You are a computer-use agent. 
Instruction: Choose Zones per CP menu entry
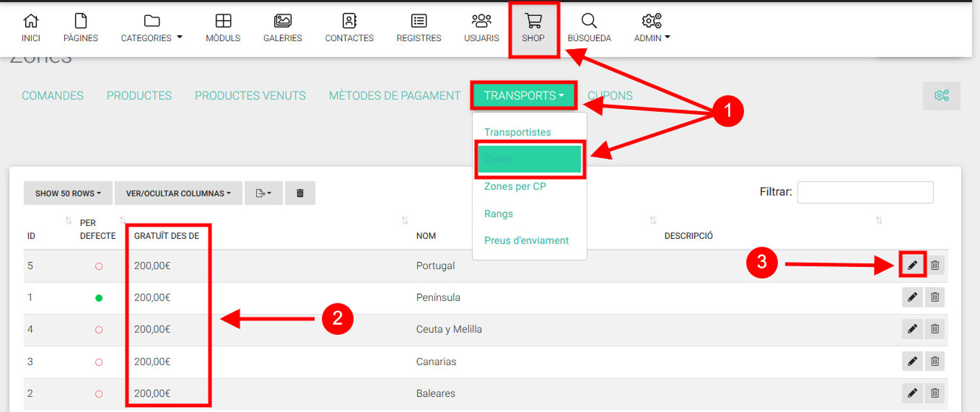pyautogui.click(x=515, y=186)
